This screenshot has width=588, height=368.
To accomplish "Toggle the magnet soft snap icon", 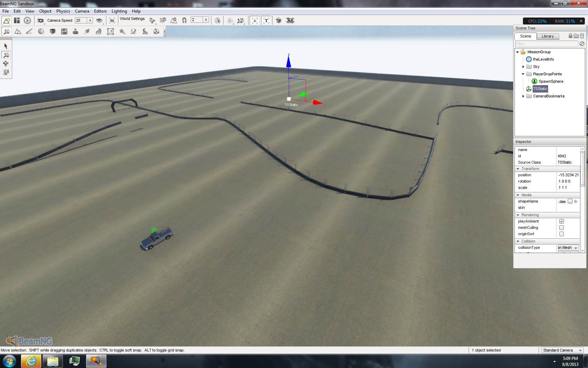I will (184, 21).
